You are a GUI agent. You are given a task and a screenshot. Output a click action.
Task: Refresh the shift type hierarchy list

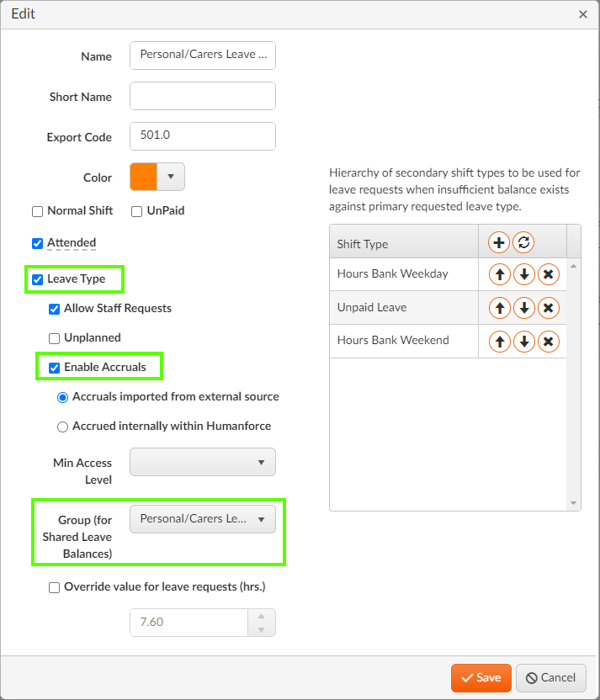[523, 243]
